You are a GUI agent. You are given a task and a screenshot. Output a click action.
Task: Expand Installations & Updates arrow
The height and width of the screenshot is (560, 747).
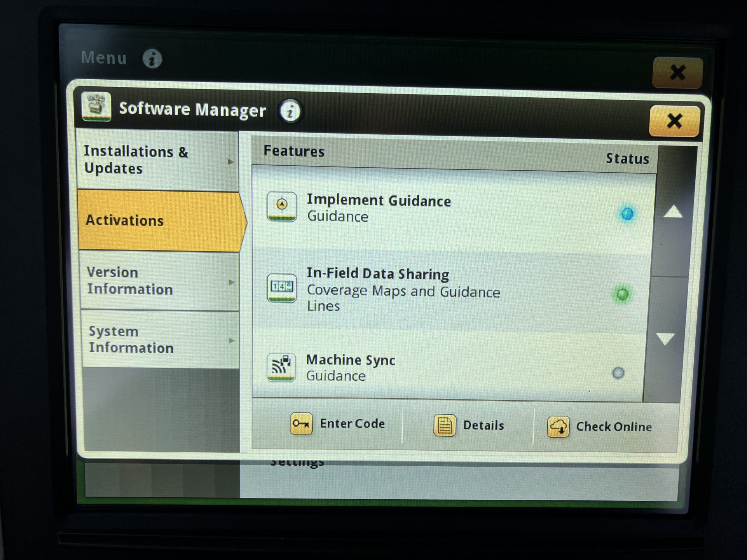coord(231,162)
